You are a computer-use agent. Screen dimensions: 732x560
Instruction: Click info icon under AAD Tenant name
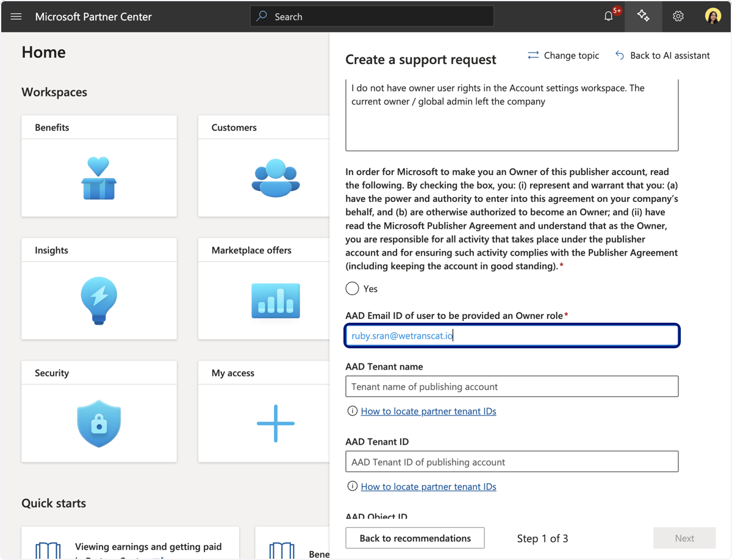(x=352, y=411)
